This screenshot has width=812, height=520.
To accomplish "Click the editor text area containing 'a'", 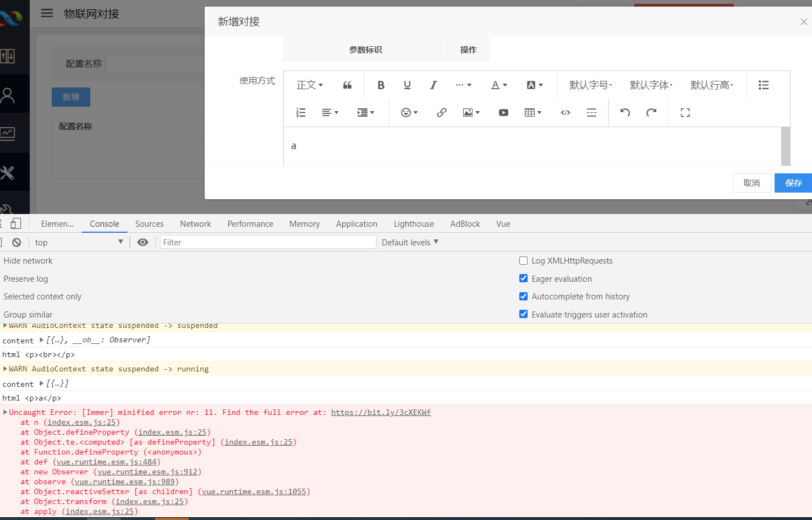I will (533, 146).
